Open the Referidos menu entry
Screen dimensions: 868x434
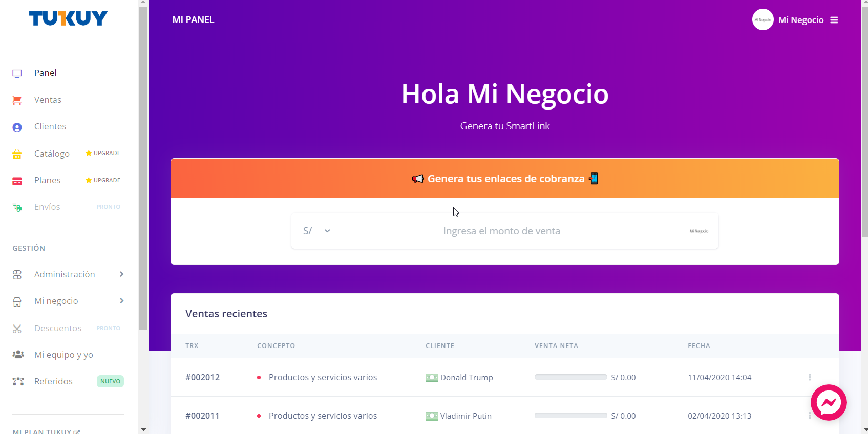[53, 381]
